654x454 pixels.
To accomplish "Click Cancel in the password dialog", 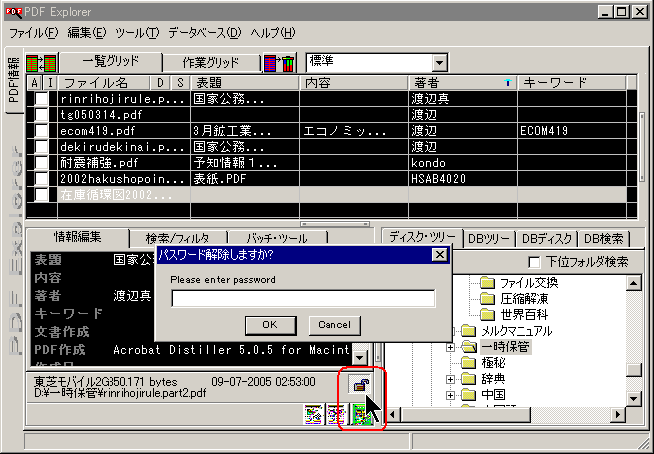I will pos(334,324).
